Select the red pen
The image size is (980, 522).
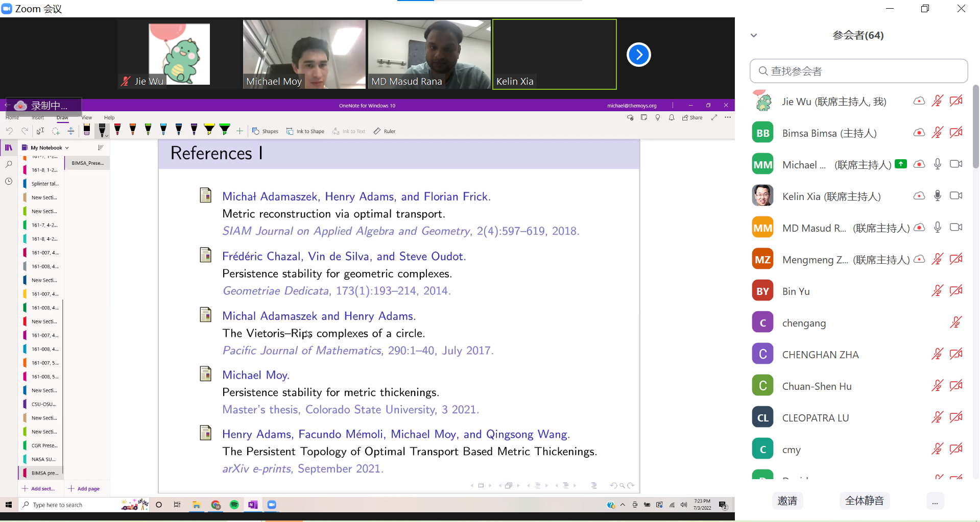(x=117, y=130)
